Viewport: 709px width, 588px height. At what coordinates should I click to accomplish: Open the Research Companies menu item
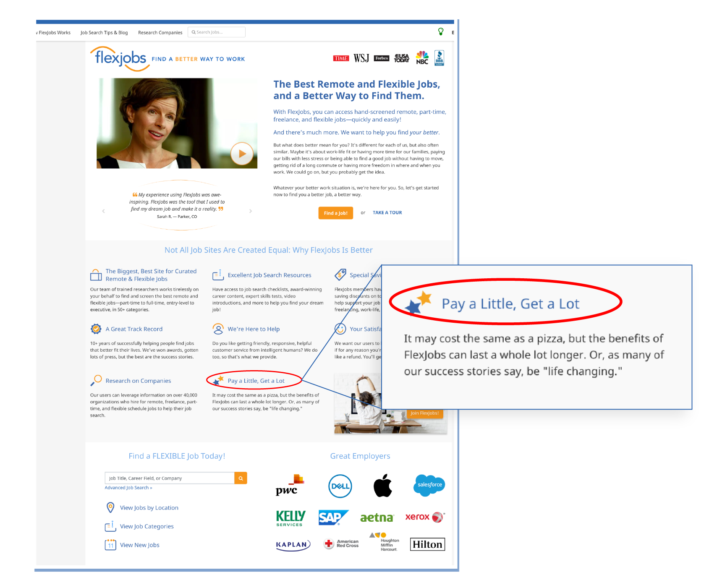tap(160, 32)
